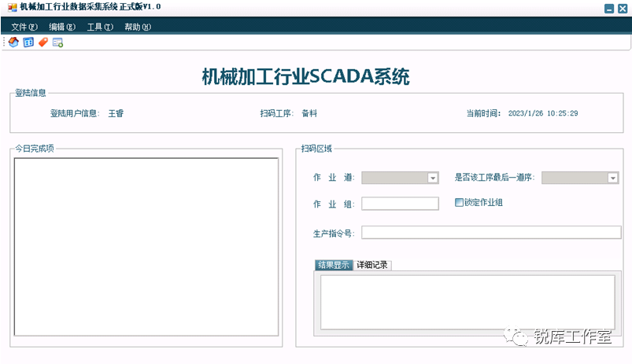Expand the 作业道 dropdown arrow
Viewport: 632px width, 364px height.
click(x=433, y=178)
